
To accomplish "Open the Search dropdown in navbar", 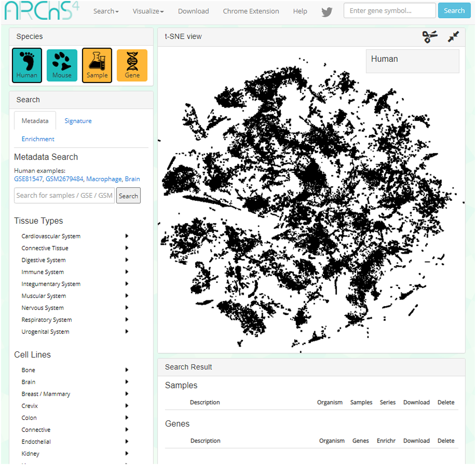I will click(x=106, y=11).
